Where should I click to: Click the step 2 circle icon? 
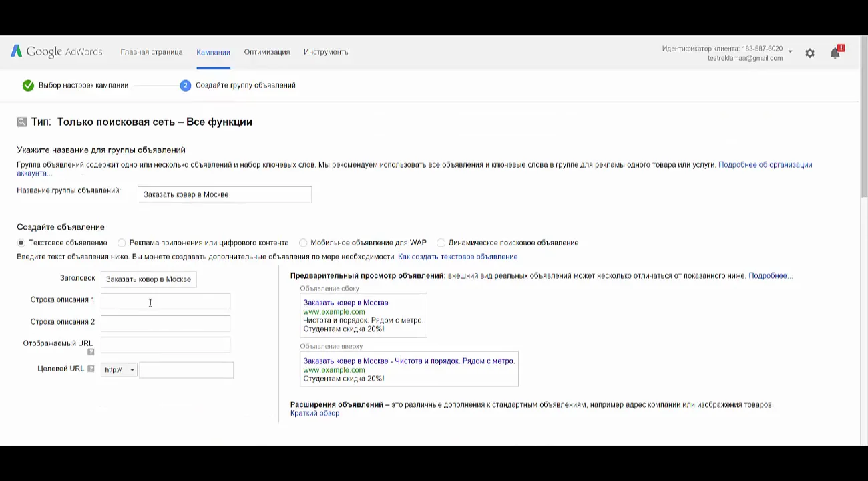click(186, 86)
